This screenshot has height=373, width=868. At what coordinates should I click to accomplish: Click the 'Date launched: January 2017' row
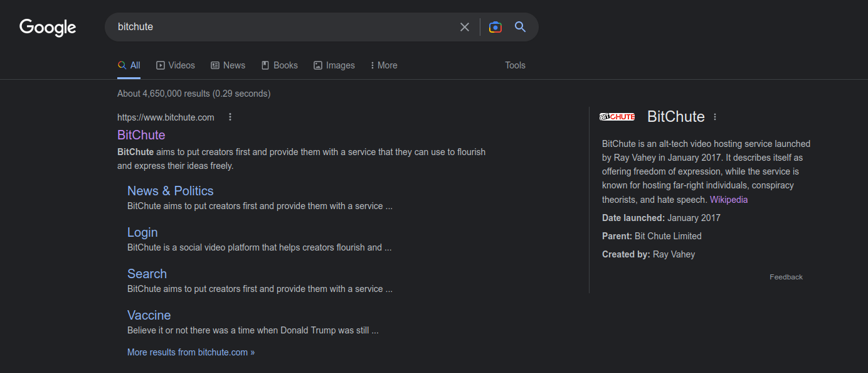click(x=661, y=218)
